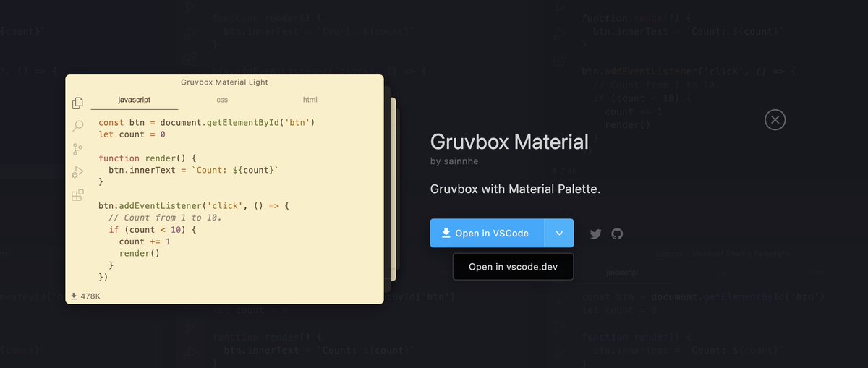Choose Open in vscode.dev from the menu
The width and height of the screenshot is (868, 368).
513,267
